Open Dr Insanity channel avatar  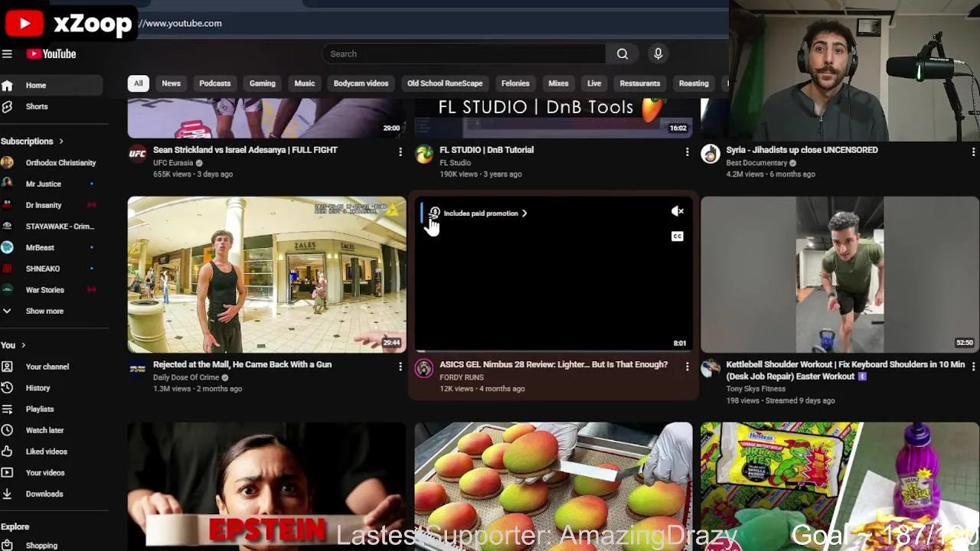coord(7,205)
